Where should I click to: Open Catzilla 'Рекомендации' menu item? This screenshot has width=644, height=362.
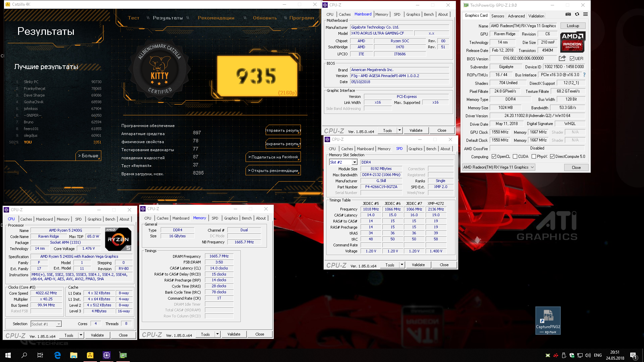216,18
